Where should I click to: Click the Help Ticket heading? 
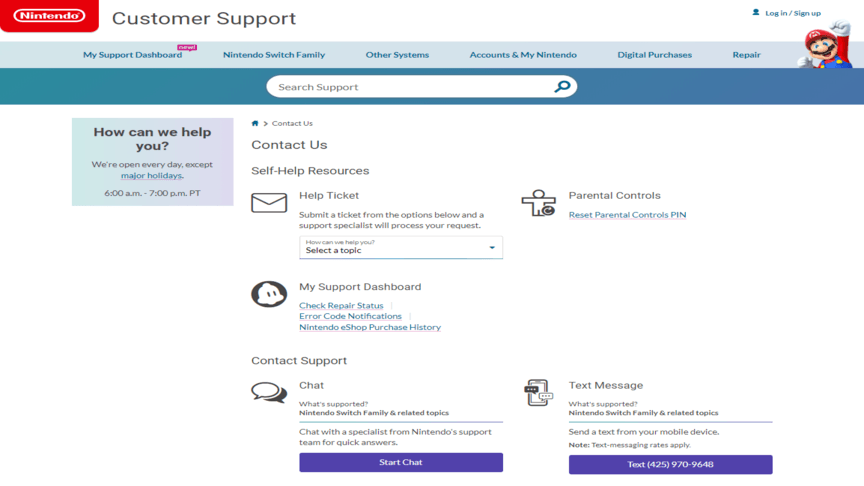(x=329, y=196)
